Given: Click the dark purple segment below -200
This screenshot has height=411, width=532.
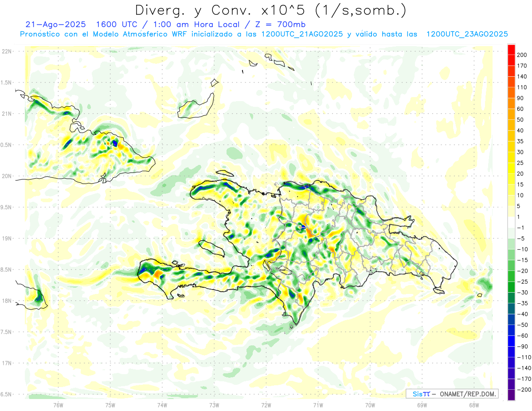Looking at the screenshot, I should pos(511,395).
